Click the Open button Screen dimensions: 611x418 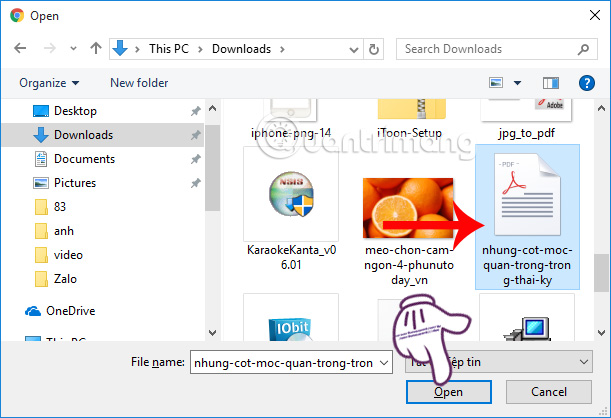click(x=449, y=392)
